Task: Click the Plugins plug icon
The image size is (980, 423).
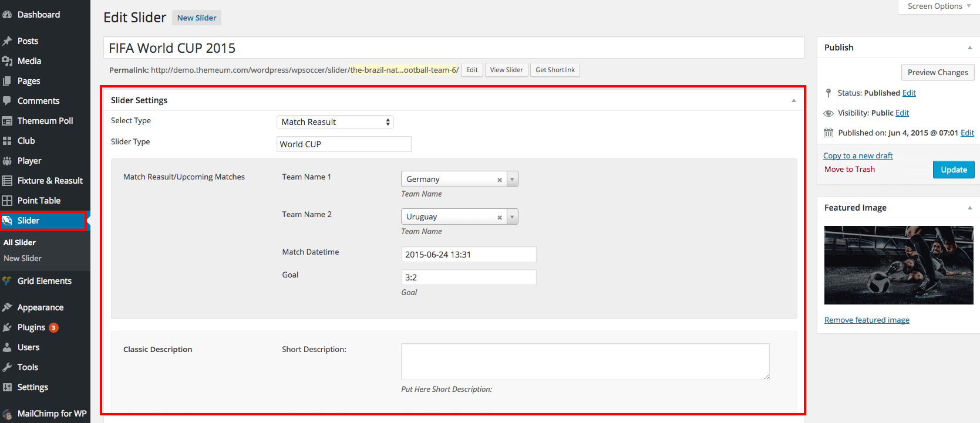Action: click(7, 327)
